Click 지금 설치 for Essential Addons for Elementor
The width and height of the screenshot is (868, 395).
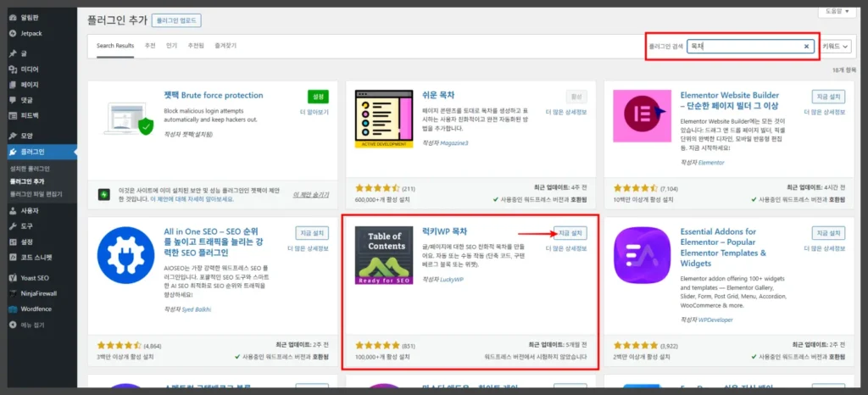pyautogui.click(x=829, y=233)
